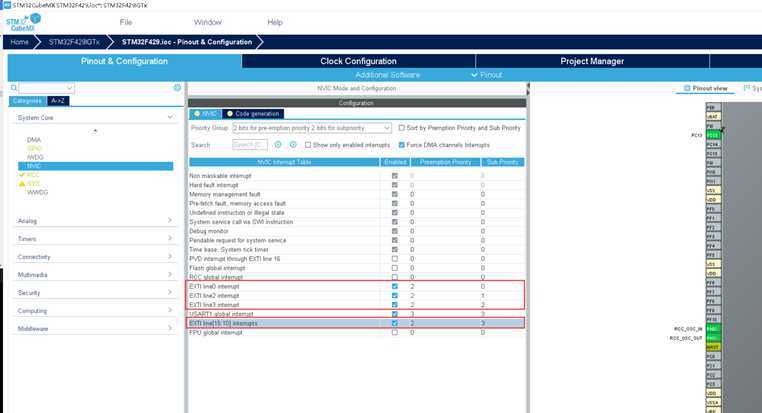Check Show only enabled interrupts
762x413 pixels.
308,145
